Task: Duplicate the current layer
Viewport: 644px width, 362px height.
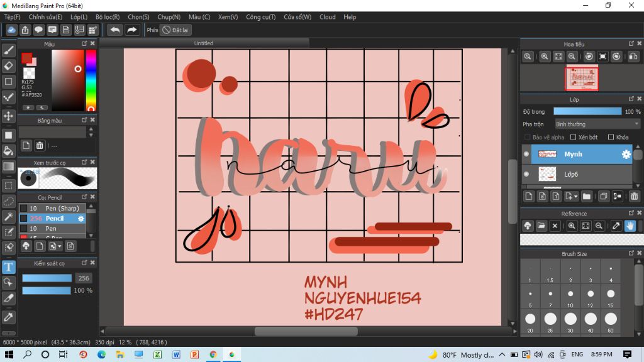Action: tap(603, 197)
